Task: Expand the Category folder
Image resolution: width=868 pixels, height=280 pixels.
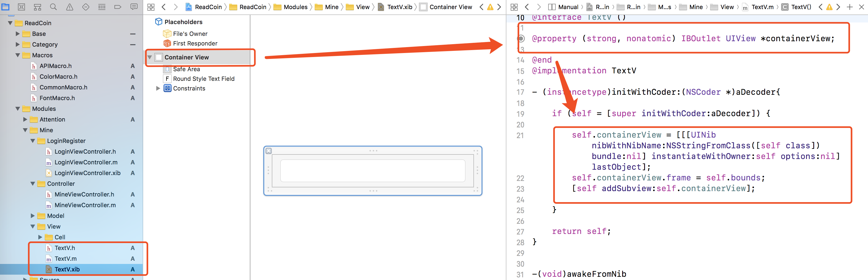Action: coord(17,44)
